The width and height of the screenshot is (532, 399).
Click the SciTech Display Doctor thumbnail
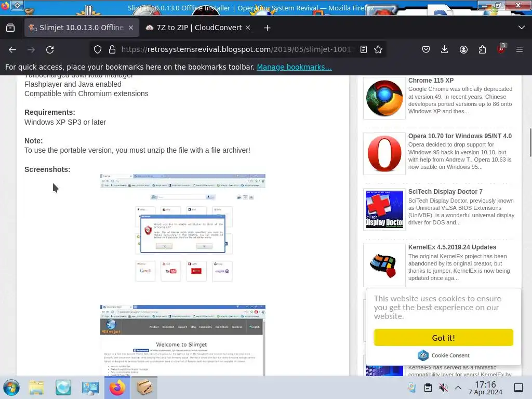tap(384, 209)
